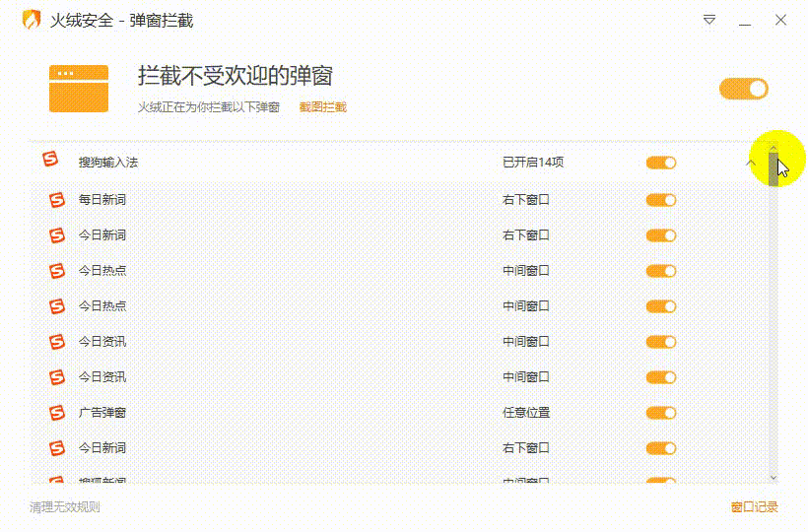808x532 pixels.
Task: Click 清理无效规则 at the bottom
Action: [64, 507]
